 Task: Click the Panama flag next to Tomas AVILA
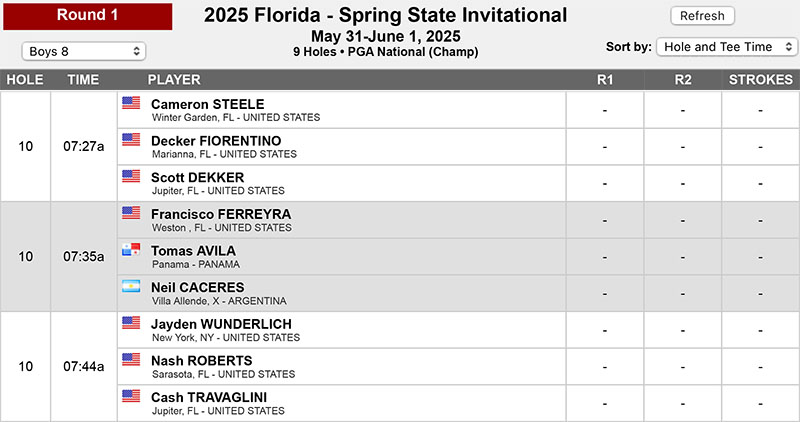[x=131, y=250]
